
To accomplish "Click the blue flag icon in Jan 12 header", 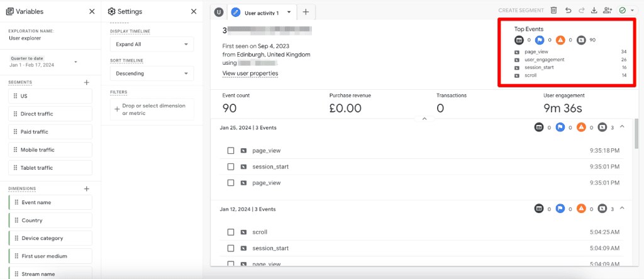I will (x=560, y=209).
